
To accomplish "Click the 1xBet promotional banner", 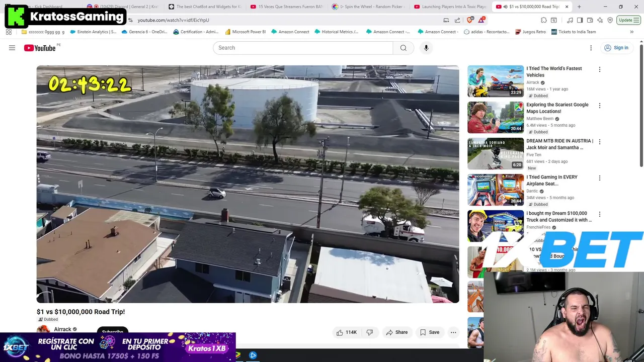I will (x=118, y=347).
